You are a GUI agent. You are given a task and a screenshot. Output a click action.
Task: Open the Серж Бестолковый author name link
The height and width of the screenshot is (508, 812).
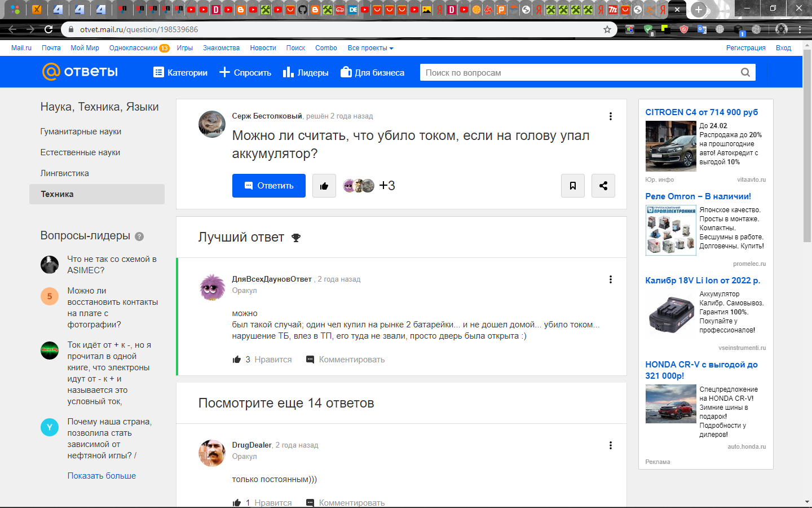click(267, 116)
